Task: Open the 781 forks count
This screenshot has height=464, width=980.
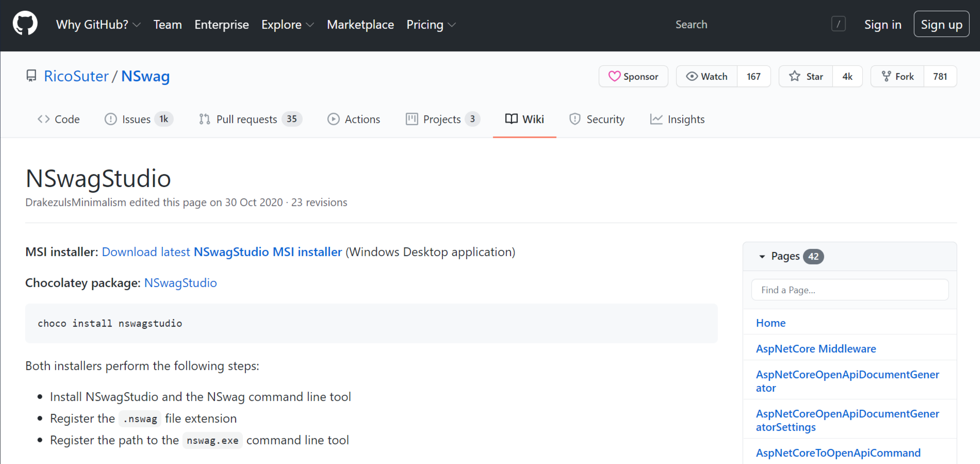Action: (940, 76)
